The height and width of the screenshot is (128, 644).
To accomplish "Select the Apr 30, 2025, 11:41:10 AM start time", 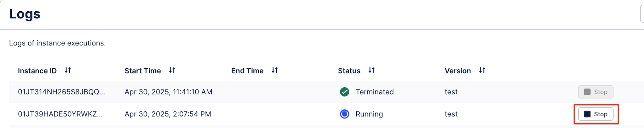I will click(169, 92).
